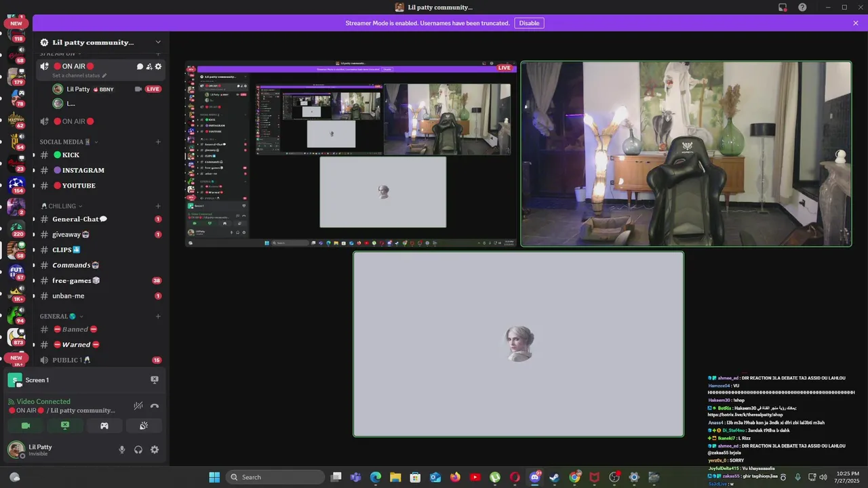The width and height of the screenshot is (868, 488).
Task: Open taskbar clock showing 10:25 PM
Action: pos(848,477)
